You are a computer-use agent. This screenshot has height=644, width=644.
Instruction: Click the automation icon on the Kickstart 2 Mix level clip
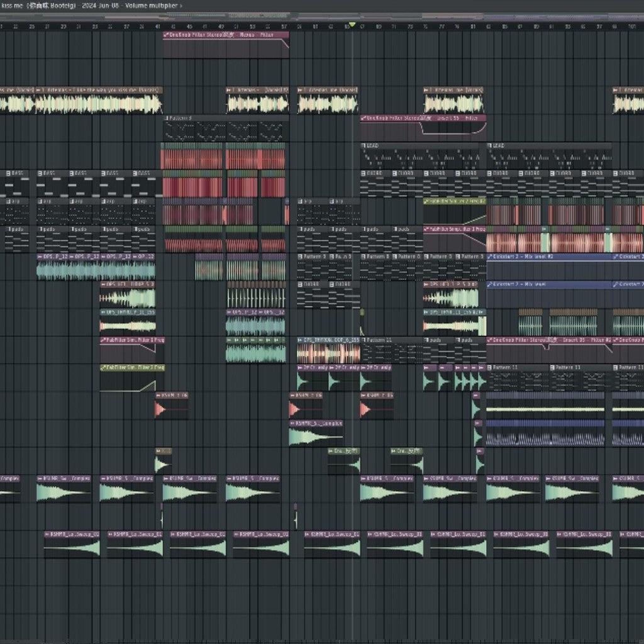pos(489,258)
